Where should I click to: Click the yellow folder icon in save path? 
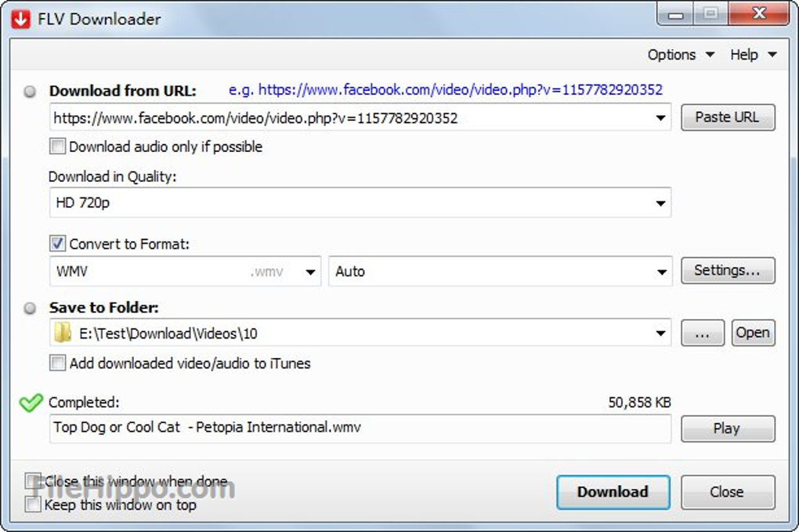point(63,334)
